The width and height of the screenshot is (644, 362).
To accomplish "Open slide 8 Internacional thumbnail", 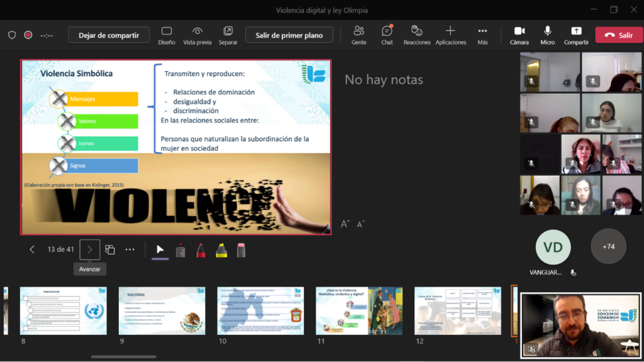I will click(64, 310).
